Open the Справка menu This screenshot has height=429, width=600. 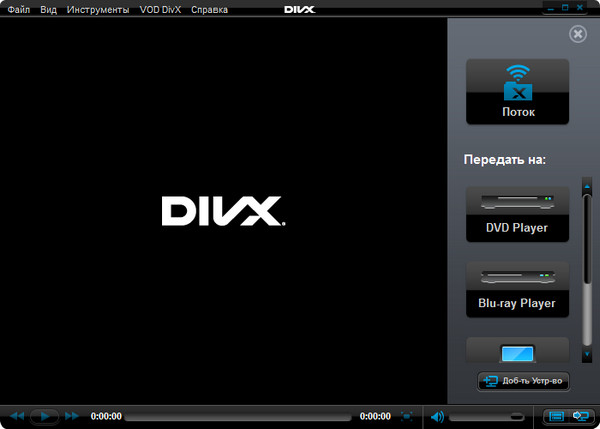[x=209, y=10]
